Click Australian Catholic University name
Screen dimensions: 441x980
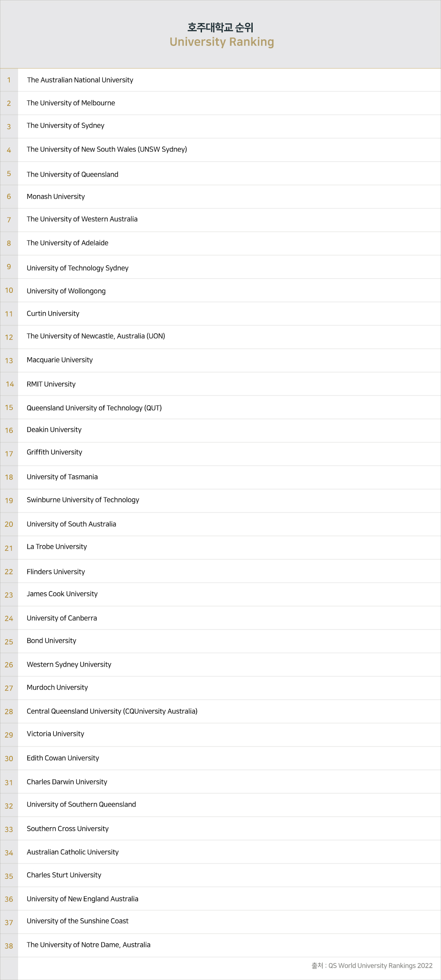coord(73,852)
